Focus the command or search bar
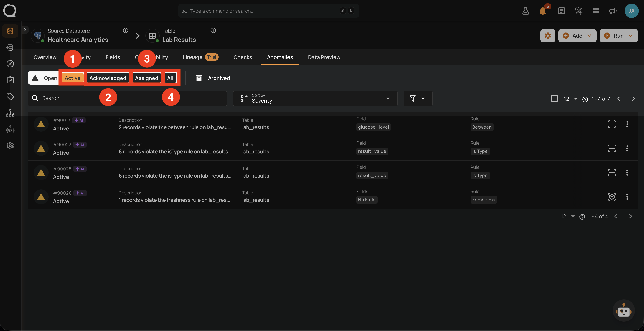The height and width of the screenshot is (331, 644). [268, 11]
